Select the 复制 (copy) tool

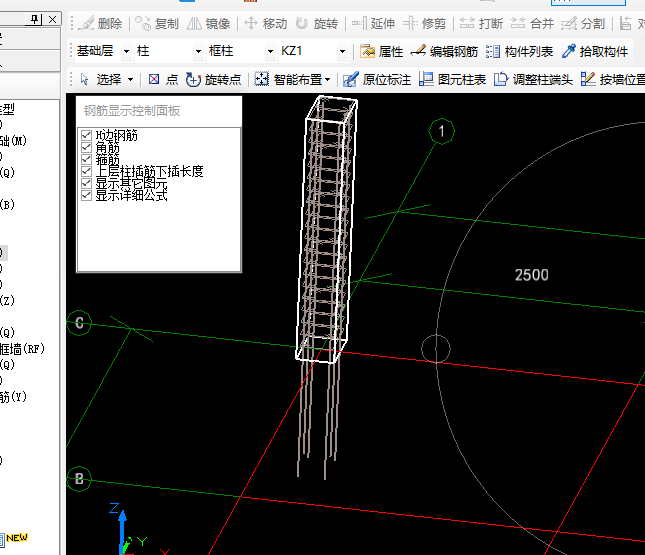157,23
